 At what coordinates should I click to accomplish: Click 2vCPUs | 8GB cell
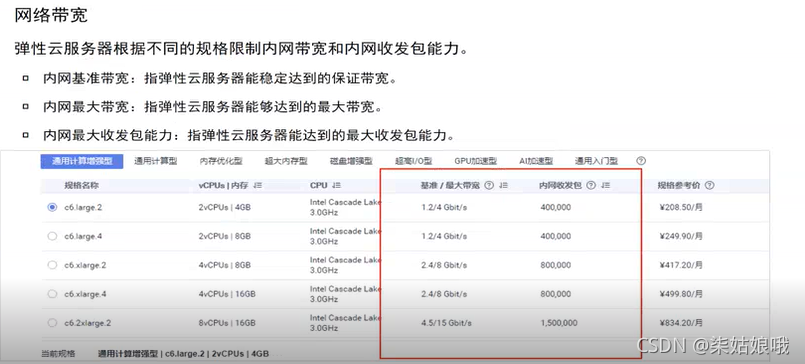(225, 236)
